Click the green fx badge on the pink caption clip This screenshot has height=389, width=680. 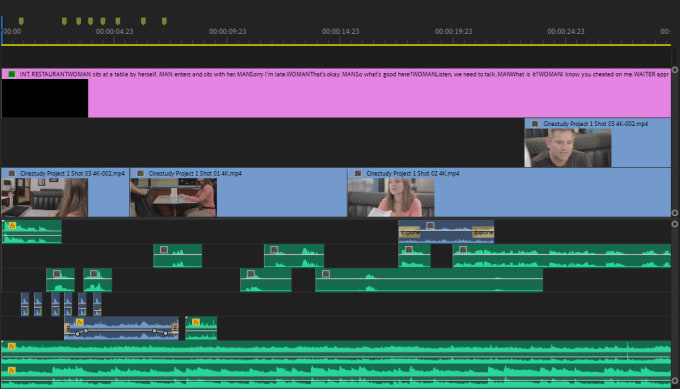tap(12, 74)
